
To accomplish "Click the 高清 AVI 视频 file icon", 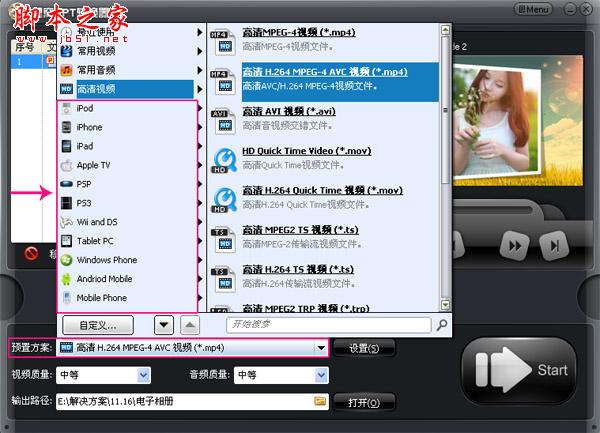I will coord(223,121).
